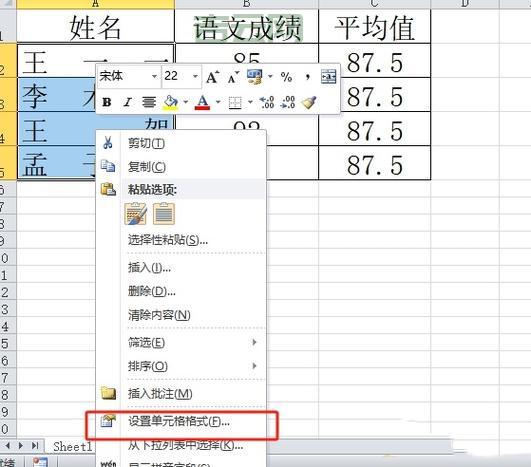This screenshot has height=467, width=531.
Task: Select the 姓名 header cell
Action: click(x=95, y=26)
